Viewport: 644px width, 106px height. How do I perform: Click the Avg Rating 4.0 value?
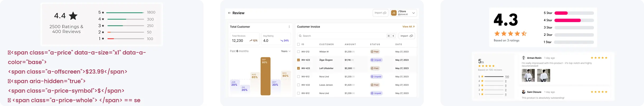(266, 41)
